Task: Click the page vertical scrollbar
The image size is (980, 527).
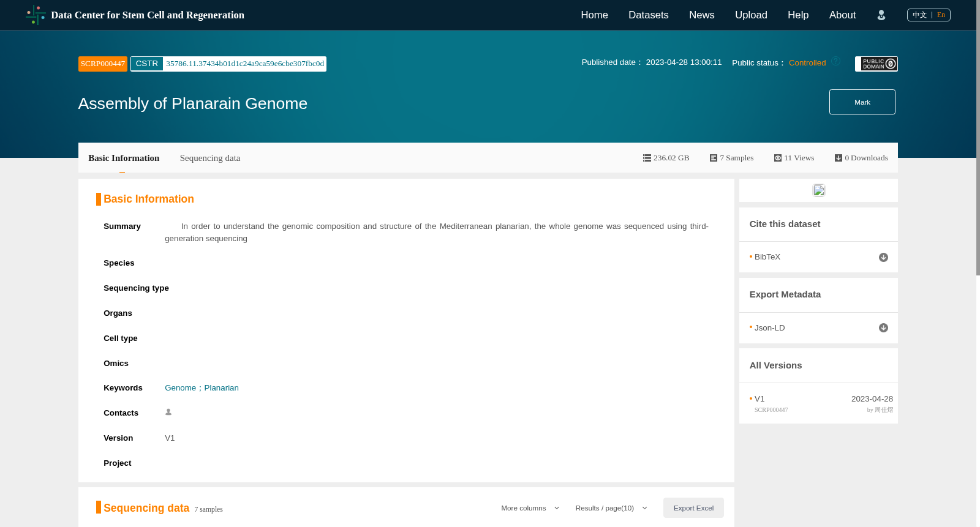Action: pyautogui.click(x=978, y=138)
